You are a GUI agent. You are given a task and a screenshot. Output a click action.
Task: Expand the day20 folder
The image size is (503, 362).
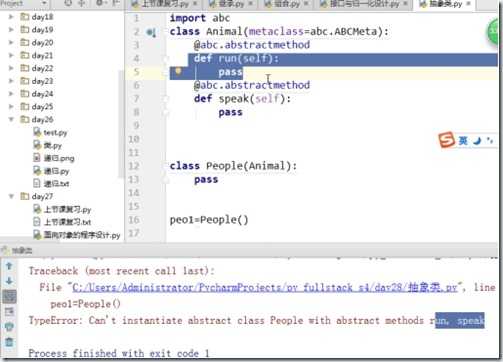(11, 42)
